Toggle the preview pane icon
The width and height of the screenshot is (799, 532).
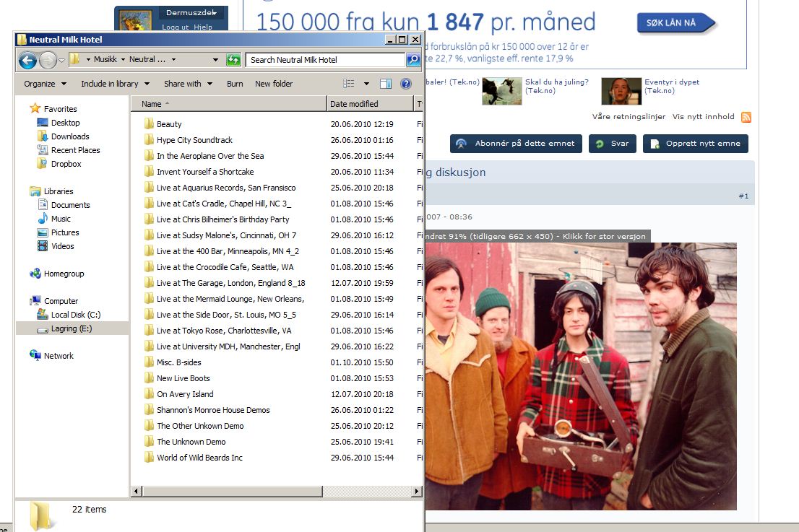click(x=386, y=84)
